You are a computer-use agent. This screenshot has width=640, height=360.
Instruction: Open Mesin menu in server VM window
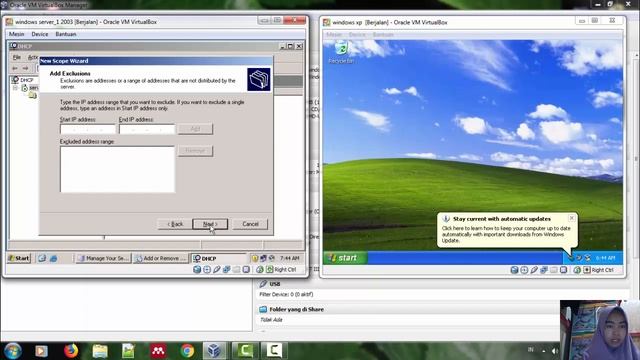point(17,34)
